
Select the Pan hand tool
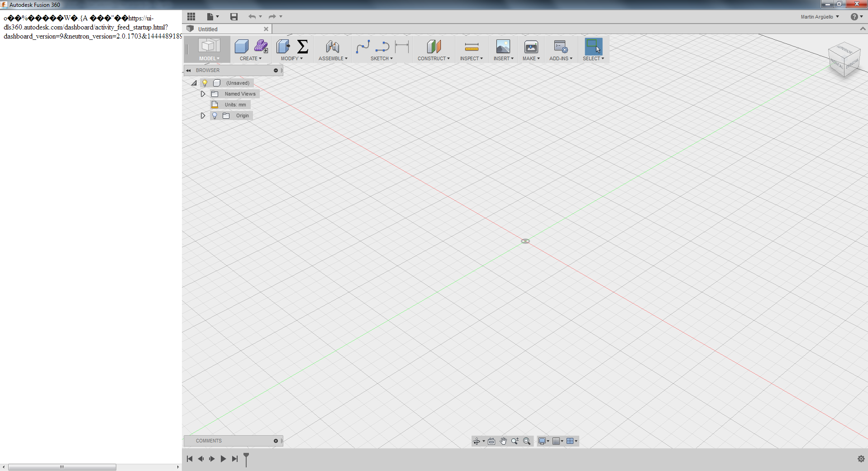pyautogui.click(x=503, y=441)
